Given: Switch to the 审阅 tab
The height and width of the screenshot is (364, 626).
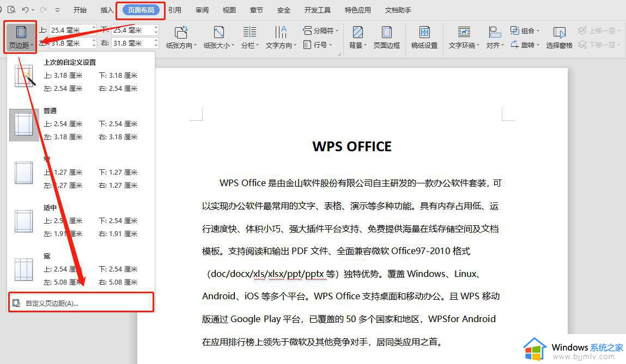Looking at the screenshot, I should [202, 10].
